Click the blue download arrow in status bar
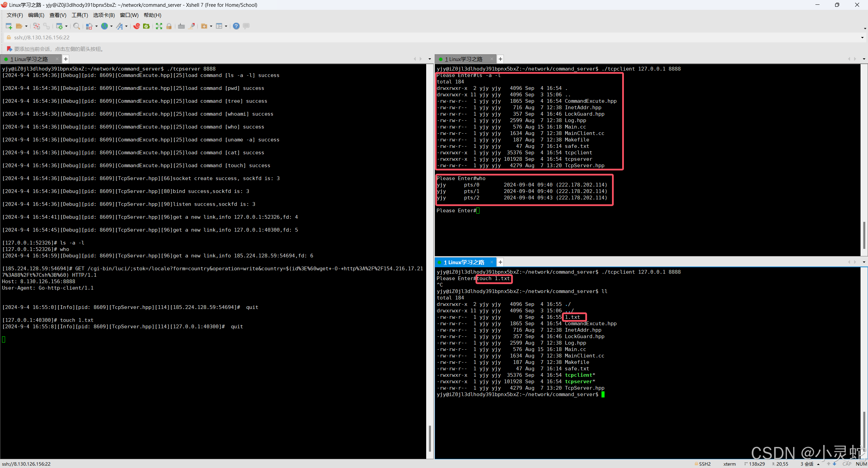This screenshot has width=868, height=468. click(834, 464)
